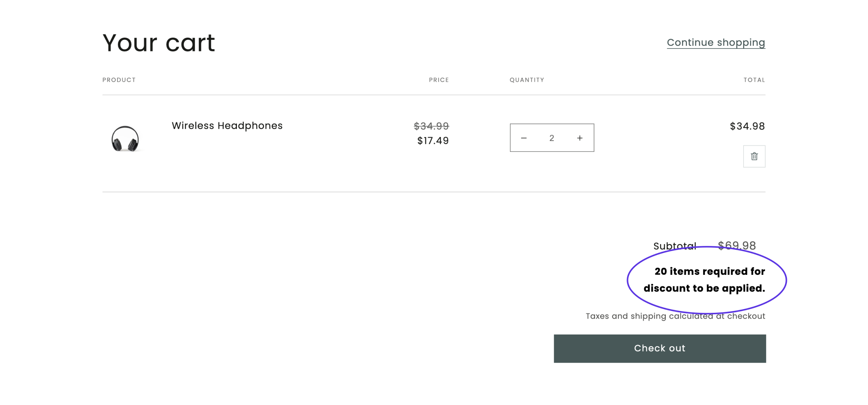Open the Continue shopping link
This screenshot has height=405, width=868.
(716, 42)
